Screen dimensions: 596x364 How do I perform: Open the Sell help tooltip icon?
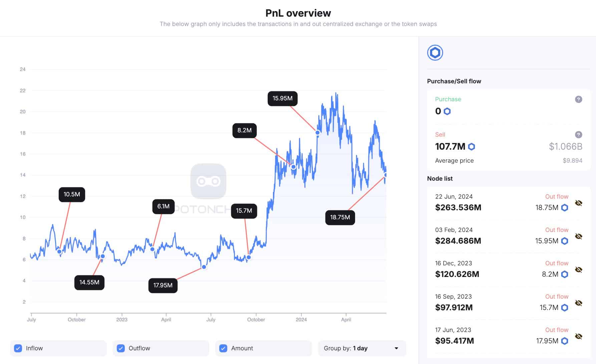pyautogui.click(x=578, y=134)
